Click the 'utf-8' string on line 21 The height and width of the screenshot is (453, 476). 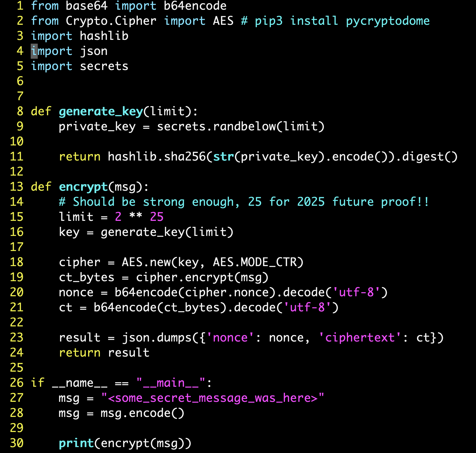pyautogui.click(x=307, y=308)
